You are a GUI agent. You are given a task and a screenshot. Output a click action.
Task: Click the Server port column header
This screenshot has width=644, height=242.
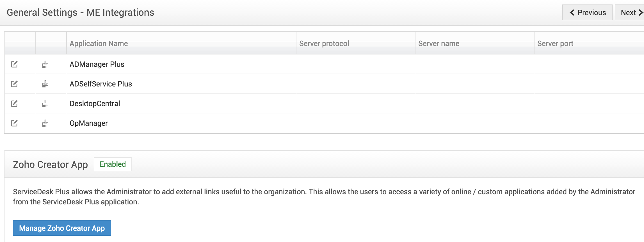[555, 44]
